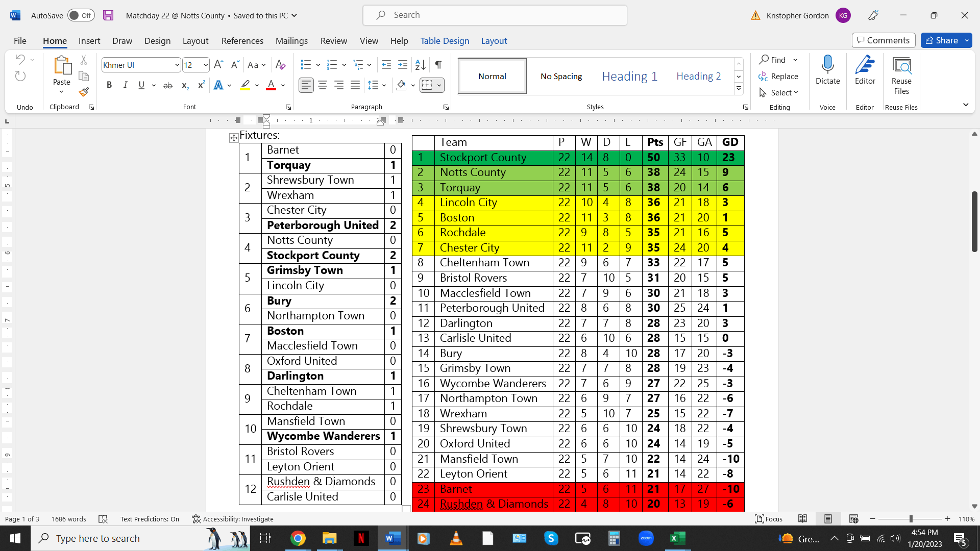Viewport: 980px width, 551px height.
Task: Click the zoom slider handle
Action: (911, 519)
